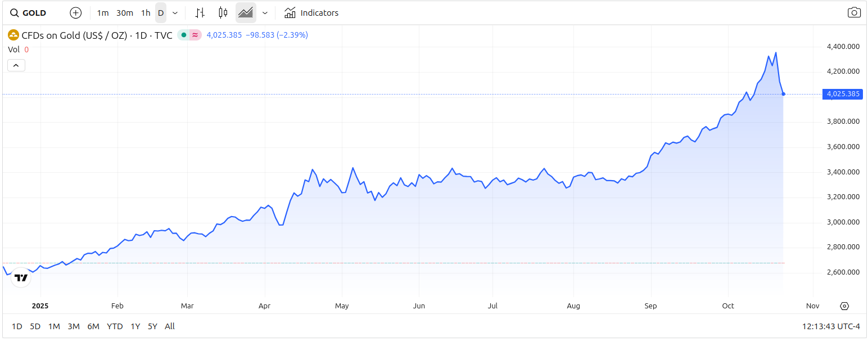Select the candlestick chart style icon
868x341 pixels.
pos(223,13)
